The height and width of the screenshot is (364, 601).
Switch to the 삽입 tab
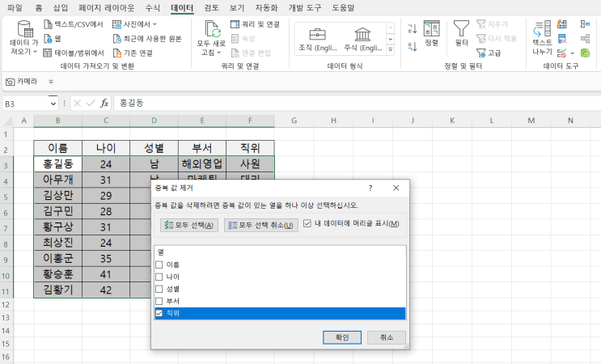pos(61,7)
